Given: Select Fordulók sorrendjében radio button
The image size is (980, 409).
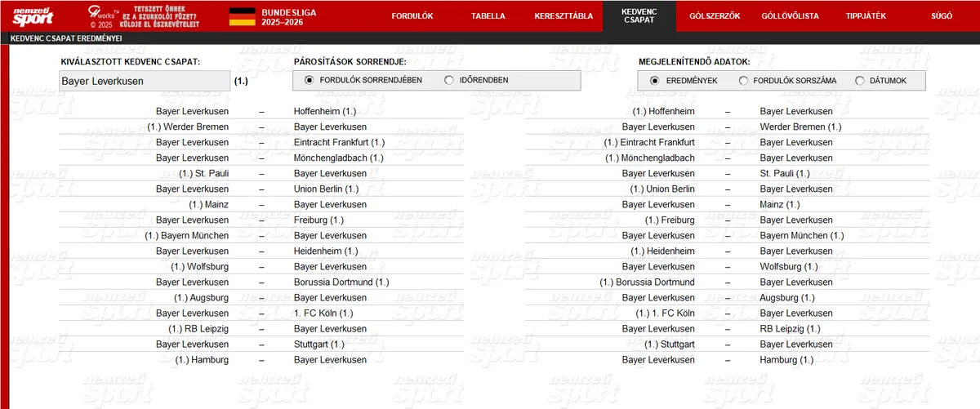Looking at the screenshot, I should click(310, 80).
